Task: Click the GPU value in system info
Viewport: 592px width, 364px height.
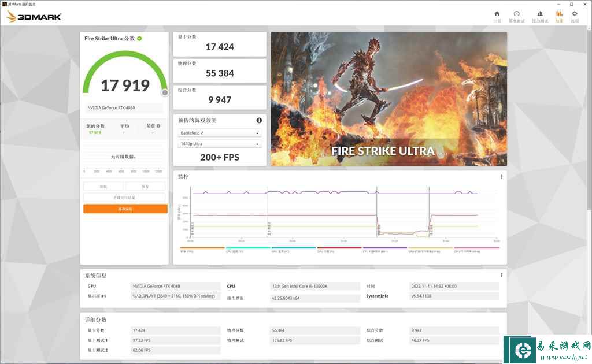Action: 175,287
